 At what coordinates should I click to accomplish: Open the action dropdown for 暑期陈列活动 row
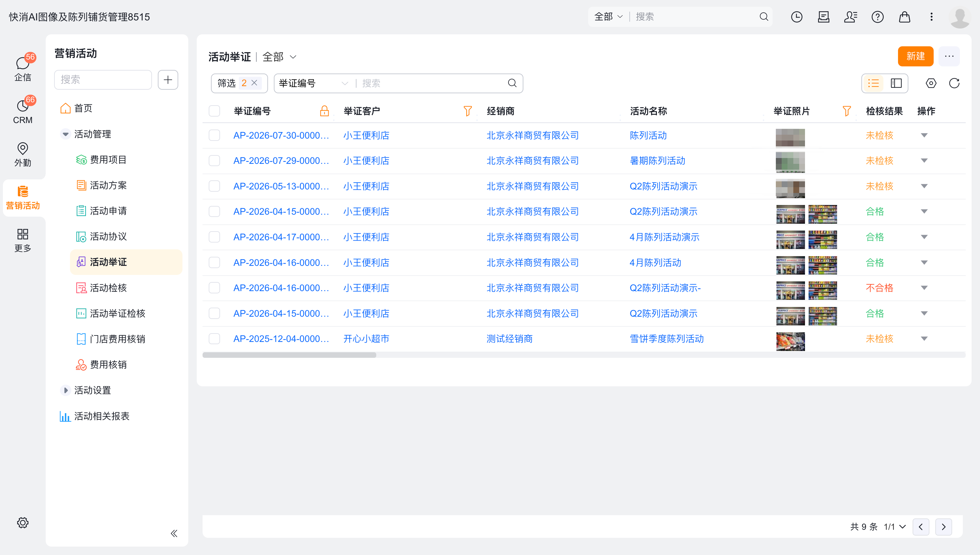click(x=924, y=161)
